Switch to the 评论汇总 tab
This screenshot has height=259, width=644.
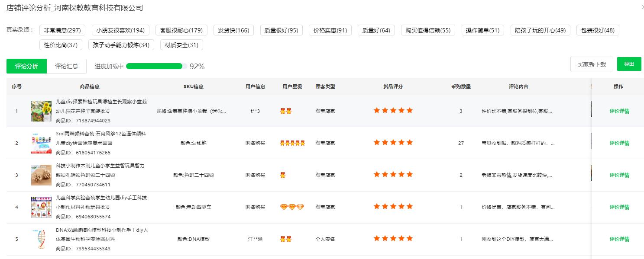tap(66, 66)
